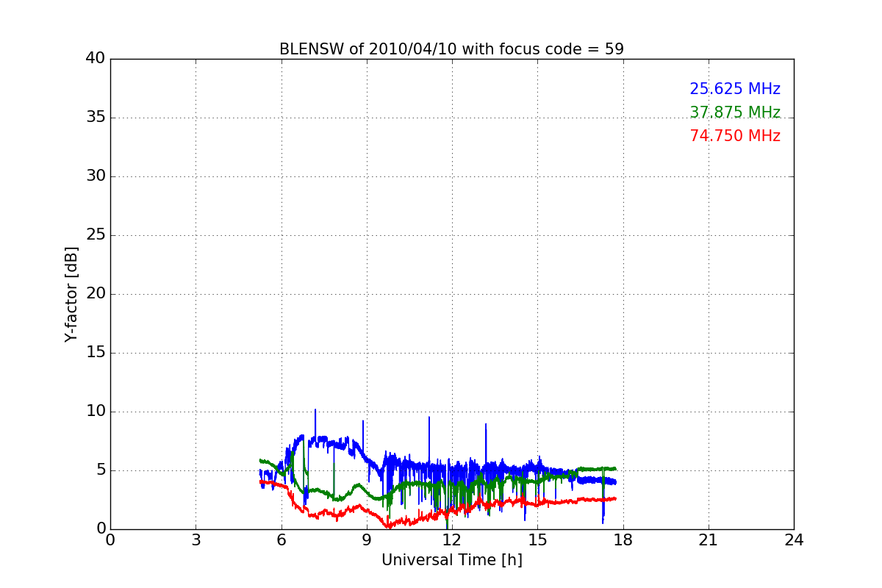Click the y-axis tick label 30
Screen dimensions: 882x588
[x=96, y=176]
